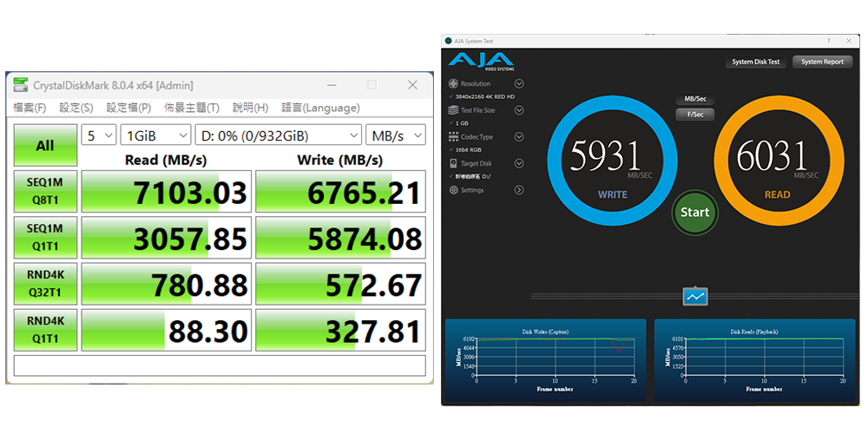Click the 7103.03 read result
868x434 pixels.
coord(167,192)
